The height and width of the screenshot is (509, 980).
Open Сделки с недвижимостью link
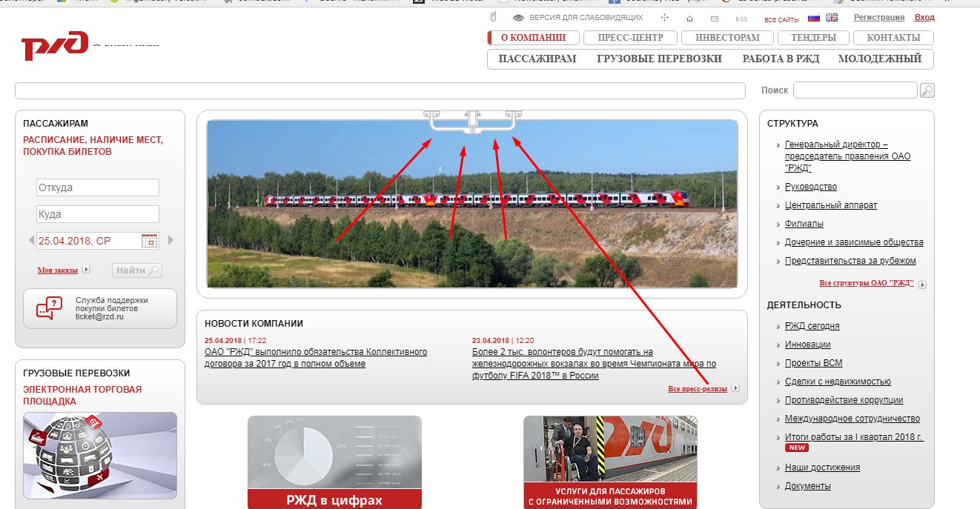tap(838, 382)
